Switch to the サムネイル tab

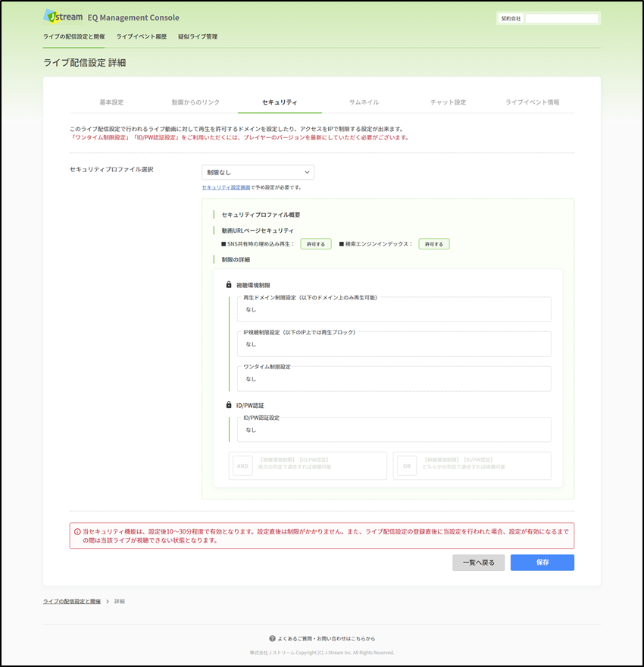click(364, 102)
